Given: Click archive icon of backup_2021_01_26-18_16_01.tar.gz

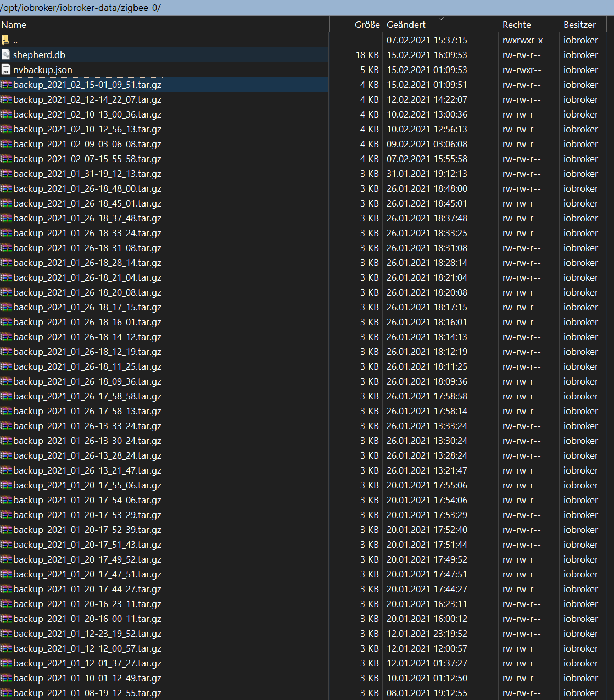Looking at the screenshot, I should pyautogui.click(x=6, y=322).
